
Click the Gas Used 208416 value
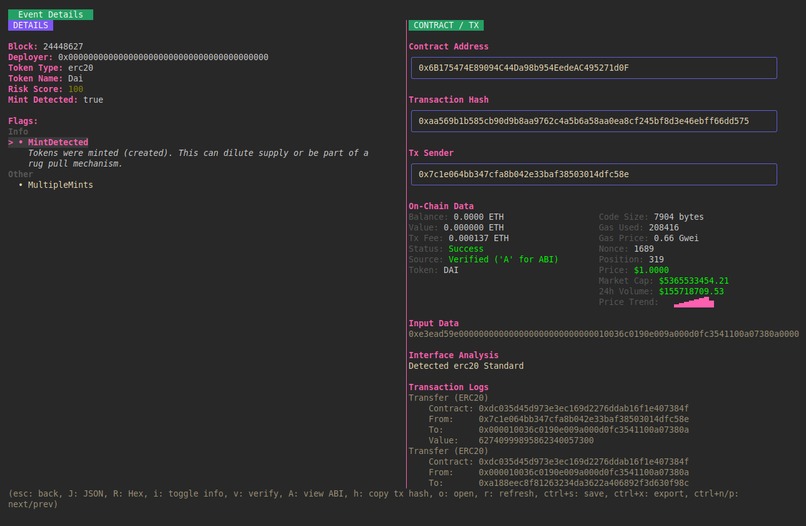[664, 227]
